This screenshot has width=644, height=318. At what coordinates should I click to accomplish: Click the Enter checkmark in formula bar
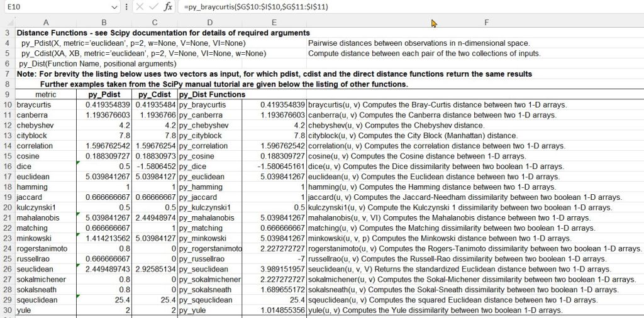pyautogui.click(x=153, y=7)
